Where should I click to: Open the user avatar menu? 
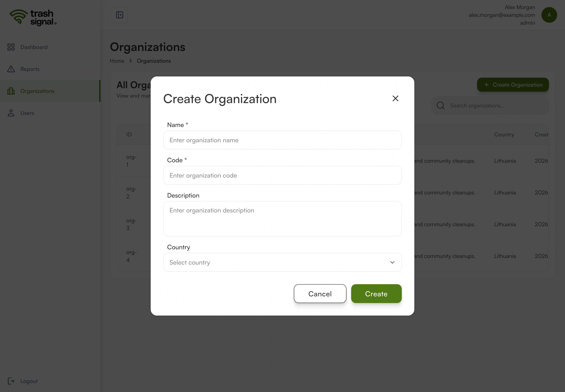tap(549, 15)
